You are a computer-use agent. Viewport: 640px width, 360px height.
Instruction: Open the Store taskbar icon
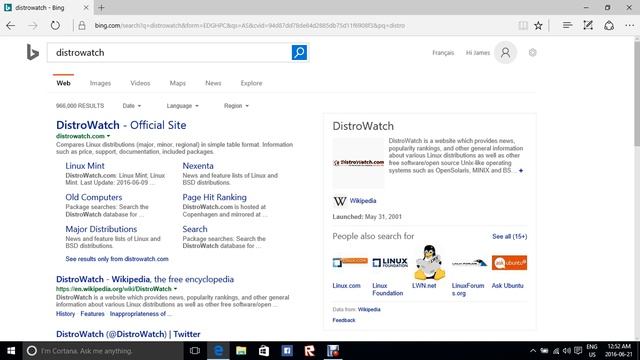pyautogui.click(x=264, y=351)
